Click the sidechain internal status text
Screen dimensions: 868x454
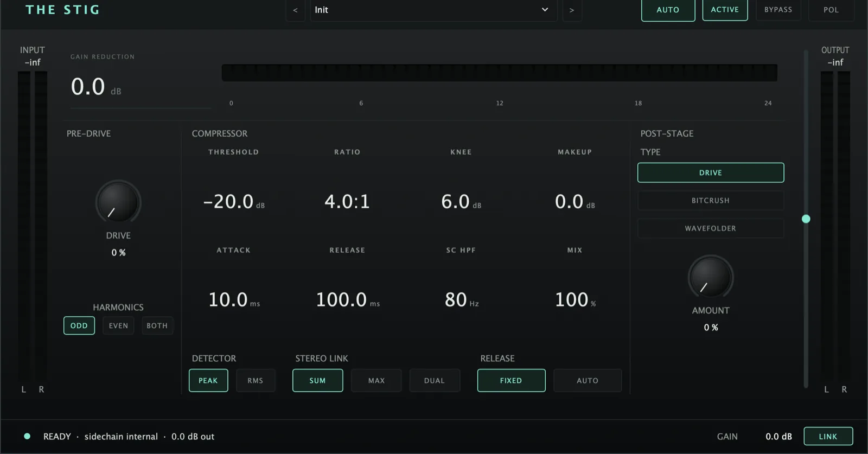[x=121, y=436]
